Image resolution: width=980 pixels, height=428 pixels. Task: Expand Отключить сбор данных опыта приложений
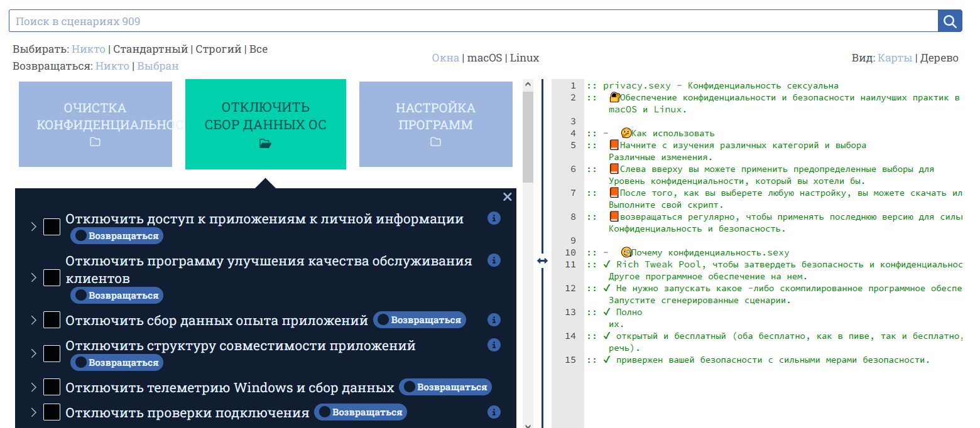pyautogui.click(x=34, y=320)
